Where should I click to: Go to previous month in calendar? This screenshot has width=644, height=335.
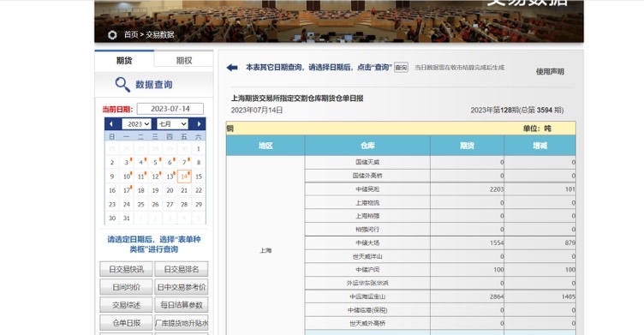pyautogui.click(x=111, y=123)
